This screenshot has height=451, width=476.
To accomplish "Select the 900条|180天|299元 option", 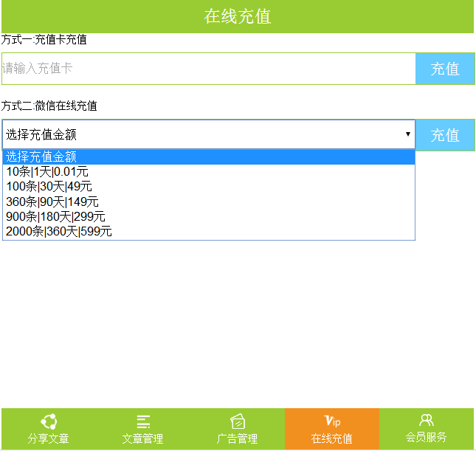I will coord(209,216).
